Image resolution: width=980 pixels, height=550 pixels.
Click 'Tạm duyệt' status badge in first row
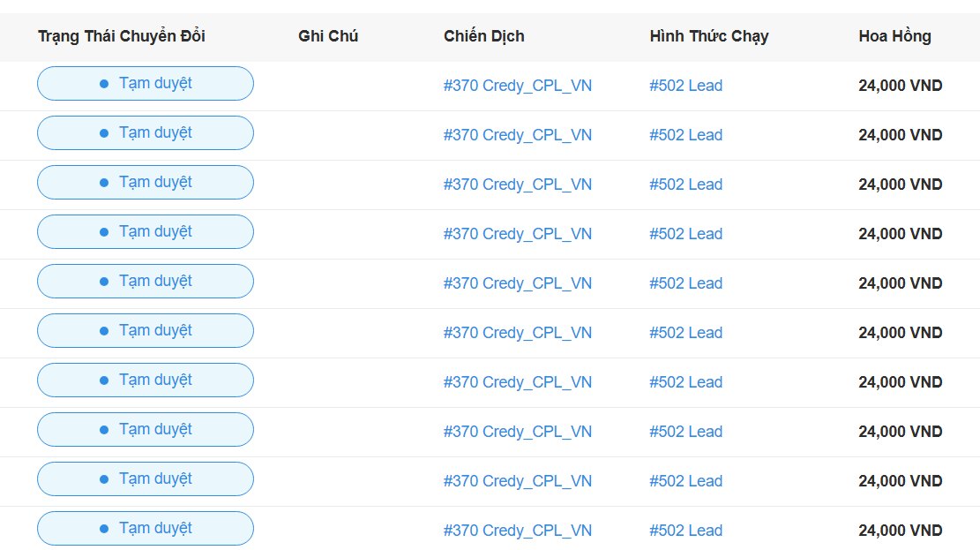pos(146,84)
